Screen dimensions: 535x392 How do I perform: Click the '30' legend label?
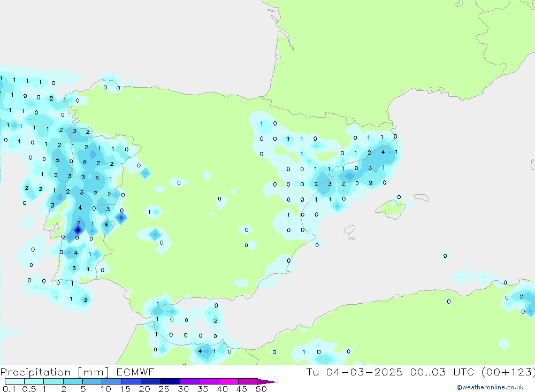pyautogui.click(x=184, y=389)
